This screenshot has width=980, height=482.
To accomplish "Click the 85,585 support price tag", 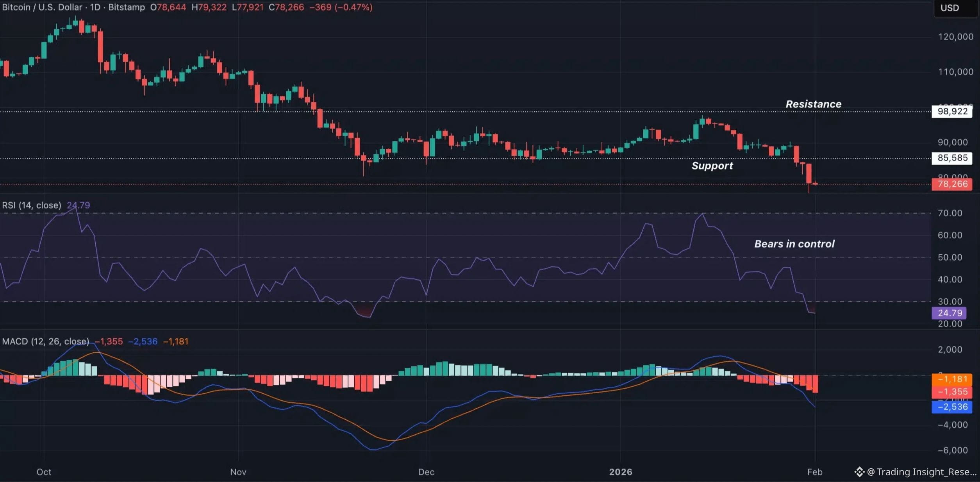I will point(952,158).
